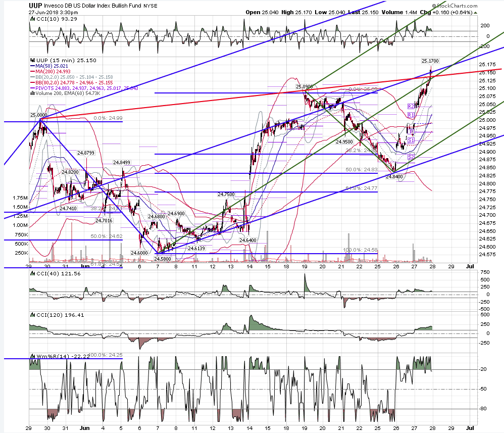The image size is (504, 433).
Task: Click the 25.0900 peak price label
Action: click(x=305, y=87)
